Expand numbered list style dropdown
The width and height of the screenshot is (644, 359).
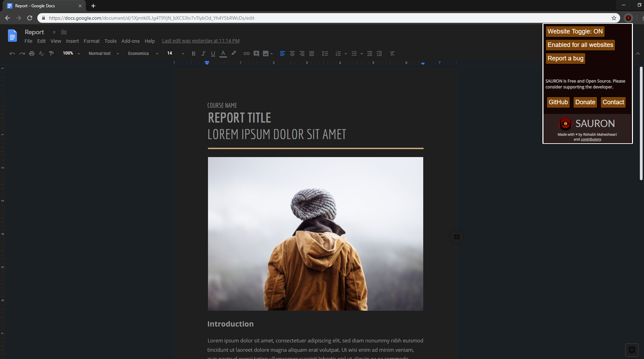pyautogui.click(x=345, y=54)
